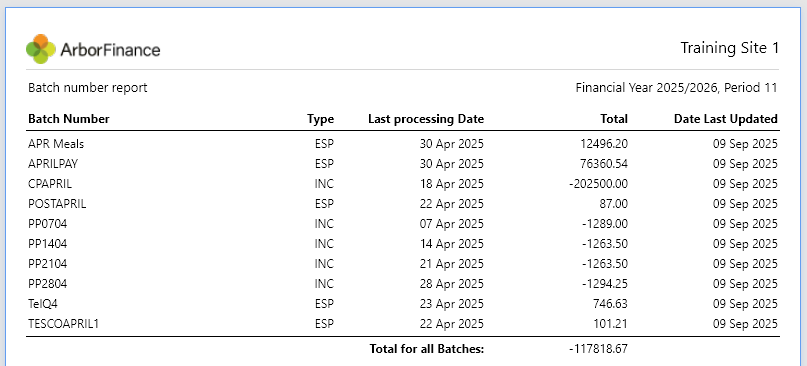
Task: Click the INC type for CPAPRIL
Action: (324, 184)
